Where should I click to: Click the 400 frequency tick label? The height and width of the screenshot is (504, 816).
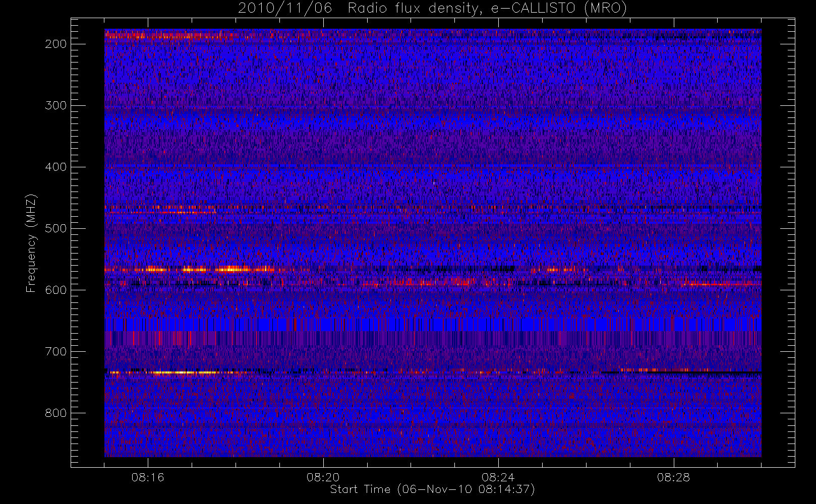pos(55,167)
